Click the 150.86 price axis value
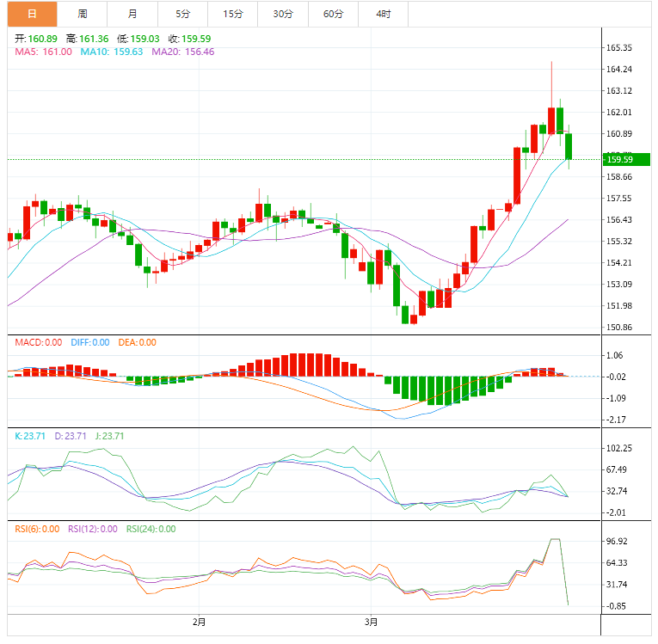 click(x=619, y=328)
